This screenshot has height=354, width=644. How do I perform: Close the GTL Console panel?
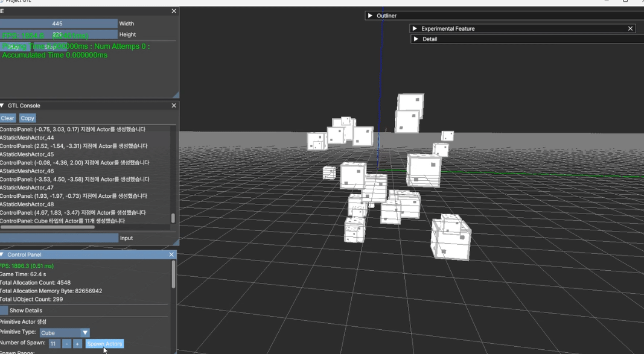tap(174, 106)
